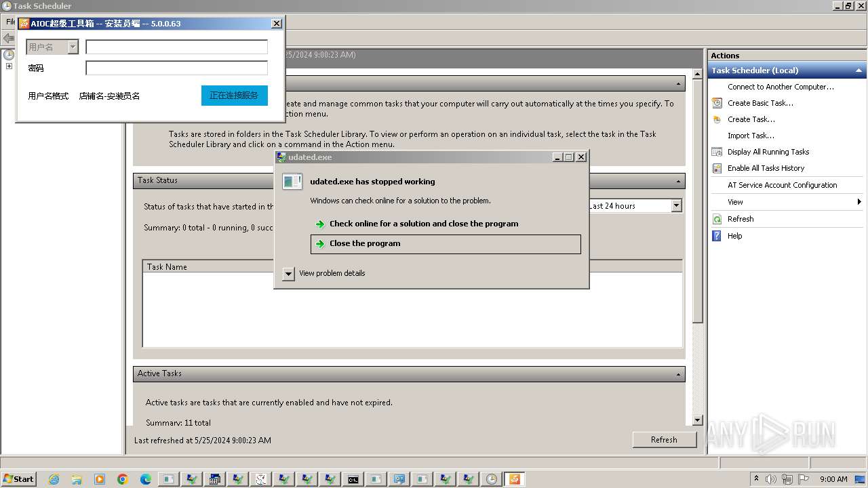Viewport: 868px width, 488px height.
Task: Collapse the Task Status section
Action: [x=678, y=181]
